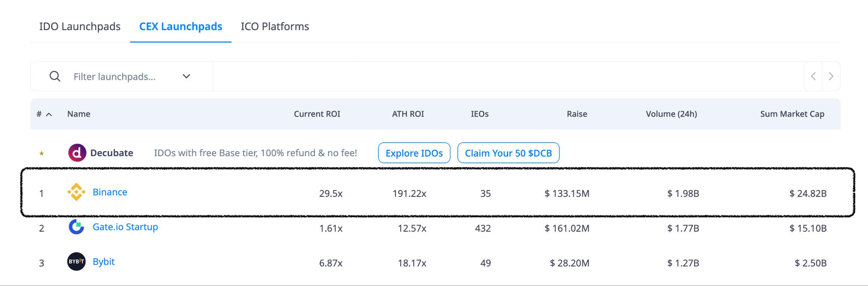Switch to the IDO Launchpads tab
Screen dimensions: 868x286
(80, 26)
